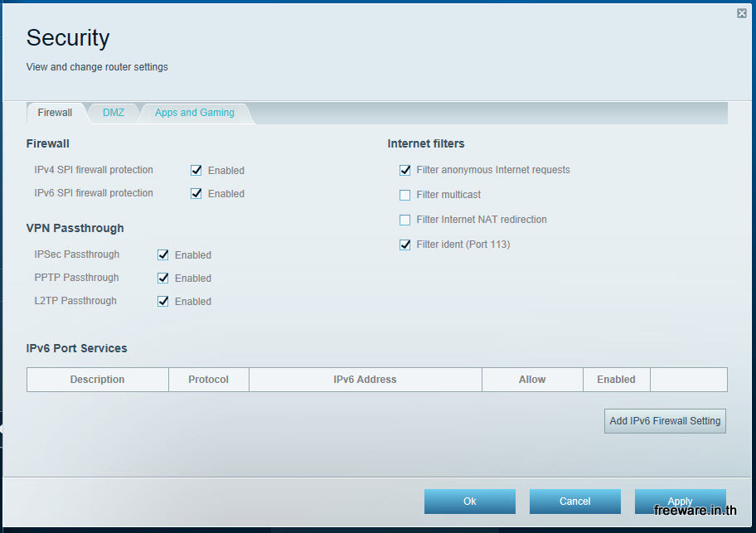This screenshot has height=533, width=756.
Task: Open the Apps and Gaming tab
Action: point(195,113)
